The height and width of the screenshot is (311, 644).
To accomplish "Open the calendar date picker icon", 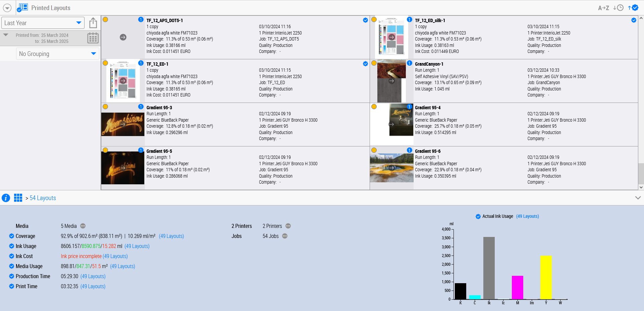I will point(93,38).
